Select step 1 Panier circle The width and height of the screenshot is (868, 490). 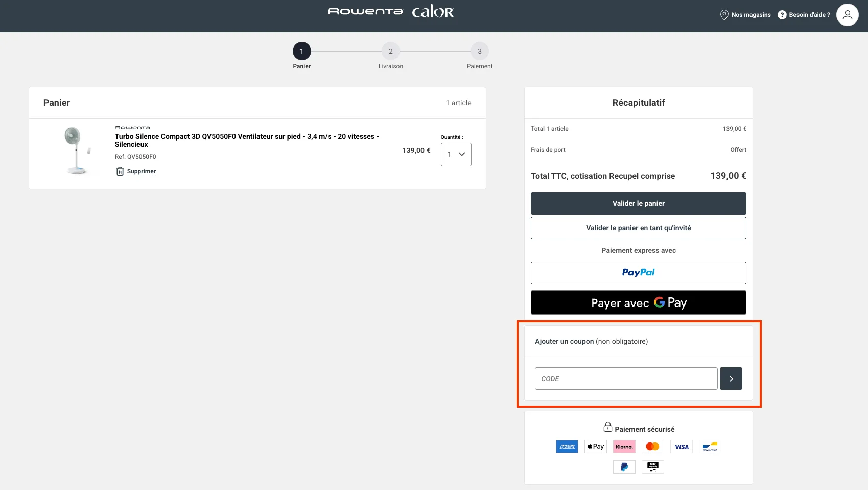coord(301,51)
